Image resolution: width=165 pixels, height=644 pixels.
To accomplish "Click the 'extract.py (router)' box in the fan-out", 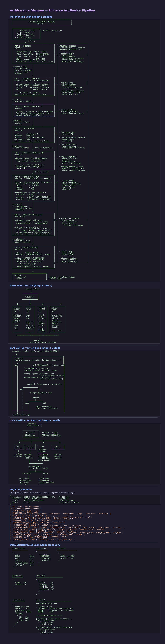I will [x=30, y=297].
